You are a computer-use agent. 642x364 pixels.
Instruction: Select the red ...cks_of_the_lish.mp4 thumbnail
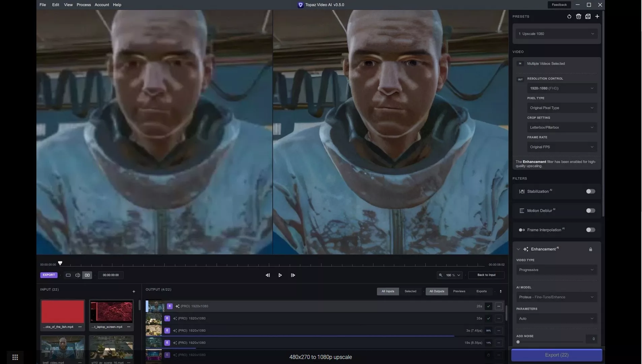click(x=63, y=312)
